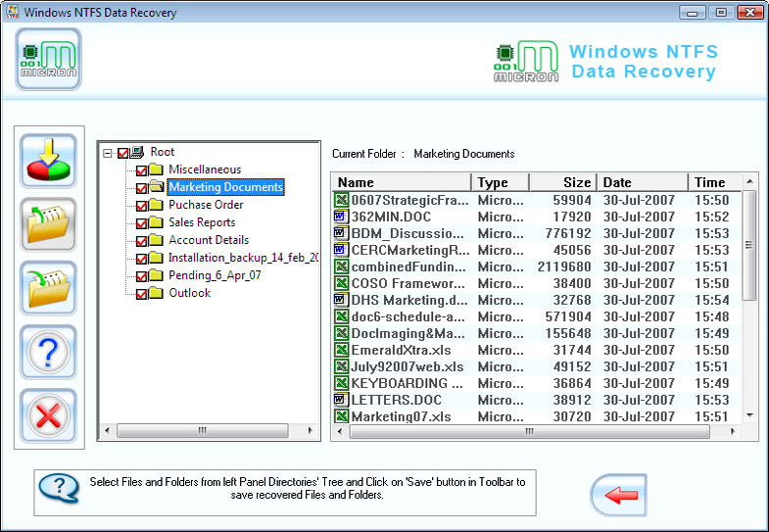
Task: Click the Word icon of BDM_Discussio file
Action: pos(341,233)
